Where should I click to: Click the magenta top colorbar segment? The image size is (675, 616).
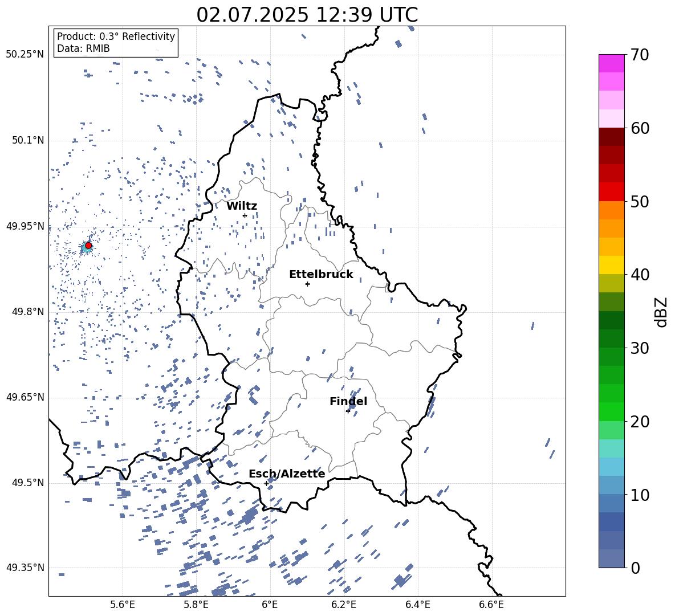[x=611, y=63]
